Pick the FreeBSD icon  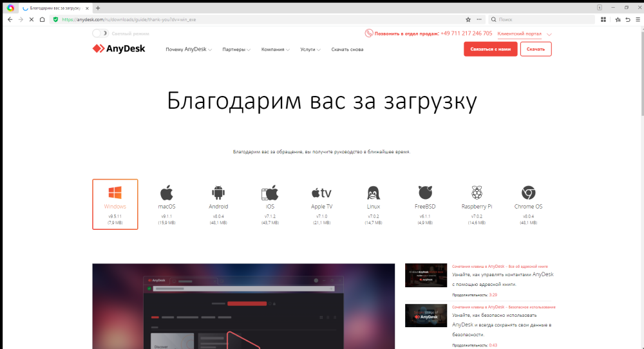[x=425, y=193]
